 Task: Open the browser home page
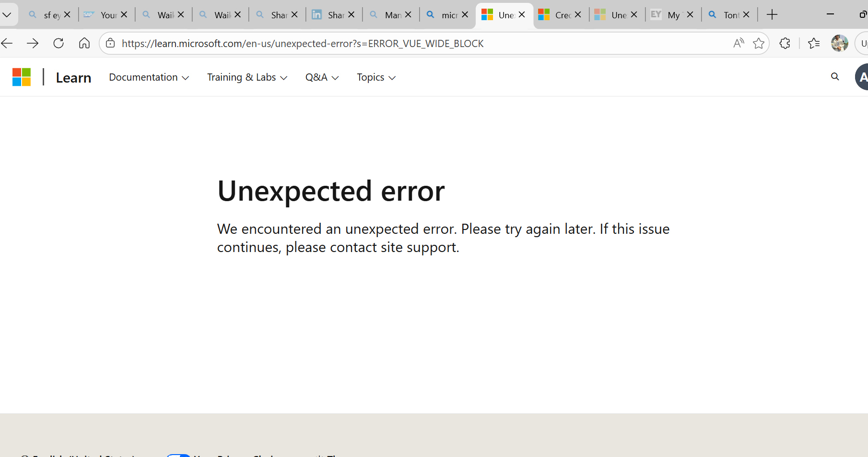[x=84, y=43]
